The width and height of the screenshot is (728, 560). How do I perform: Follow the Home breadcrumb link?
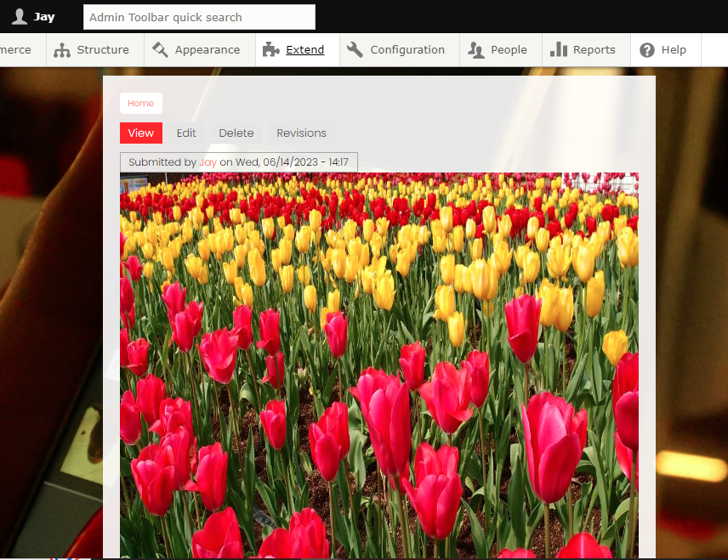pos(140,103)
